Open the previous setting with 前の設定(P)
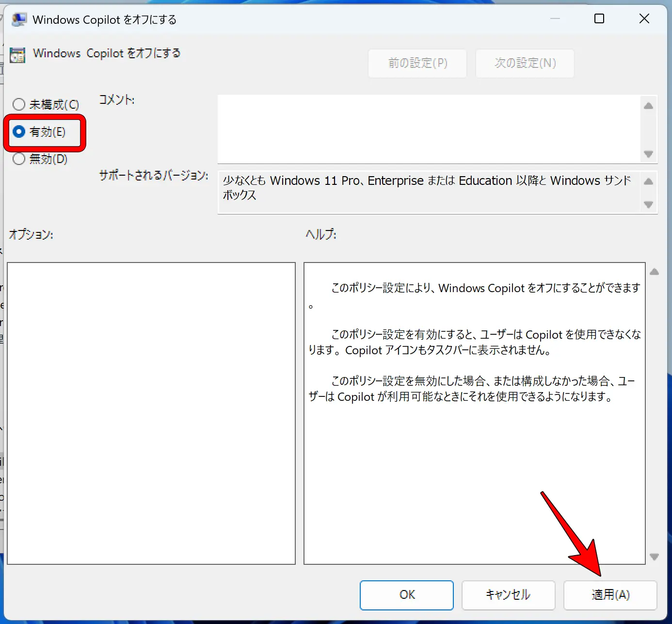Screen dimensions: 672x624 (417, 63)
